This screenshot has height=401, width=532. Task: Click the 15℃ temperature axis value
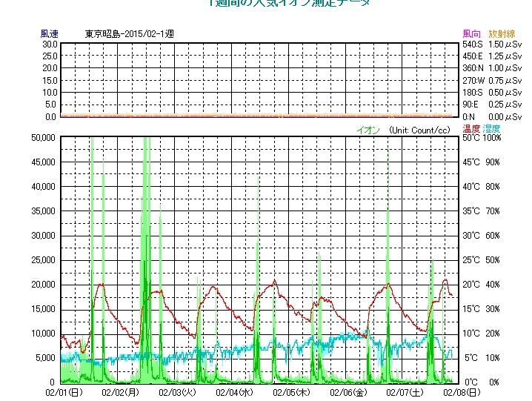point(471,309)
